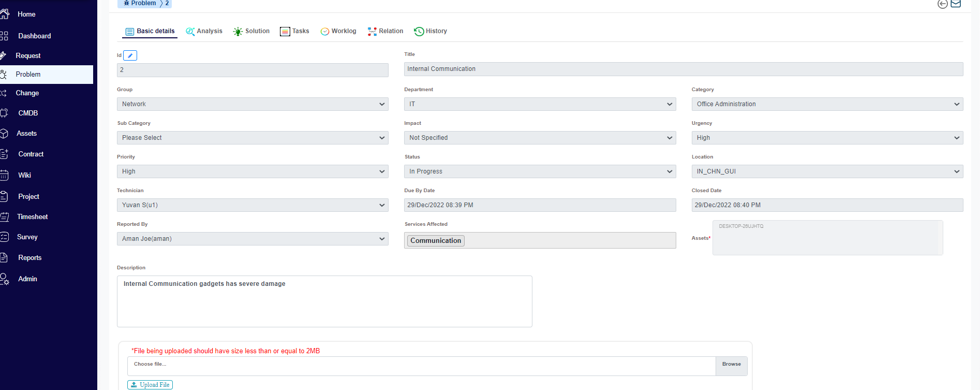Open the Location dropdown showing IN_CHN_GUI
Screen dimensions: 980x390
tap(827, 171)
